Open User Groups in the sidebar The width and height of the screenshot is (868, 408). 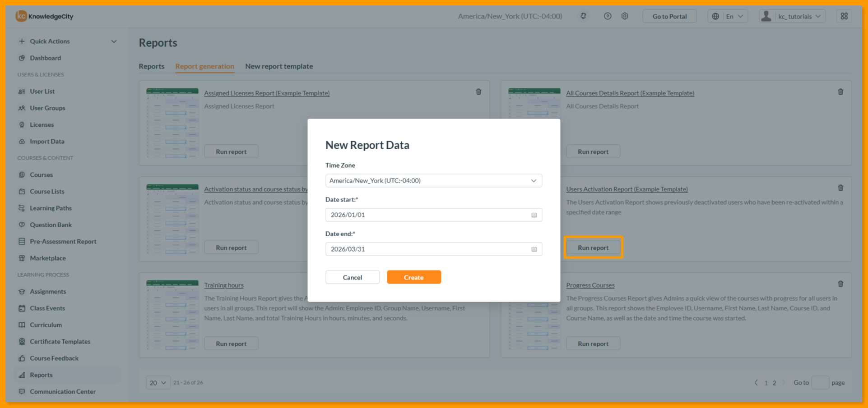click(x=47, y=108)
